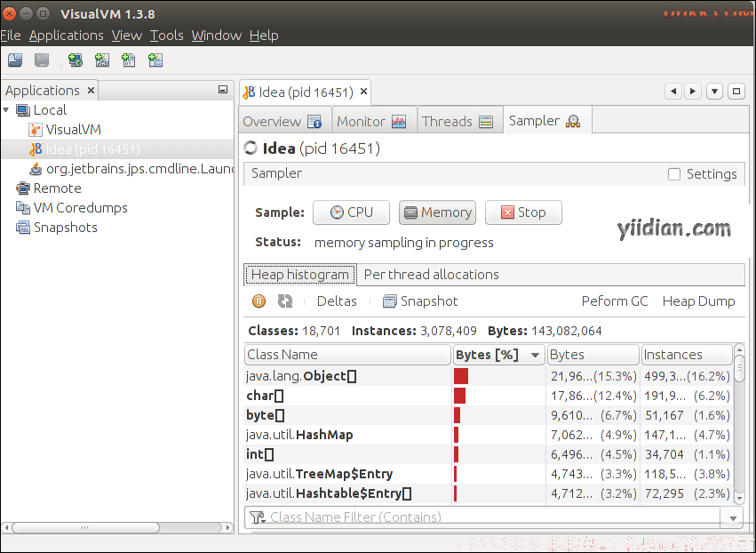Click the Remote hosts icon in tree
The width and height of the screenshot is (756, 553).
pyautogui.click(x=23, y=188)
